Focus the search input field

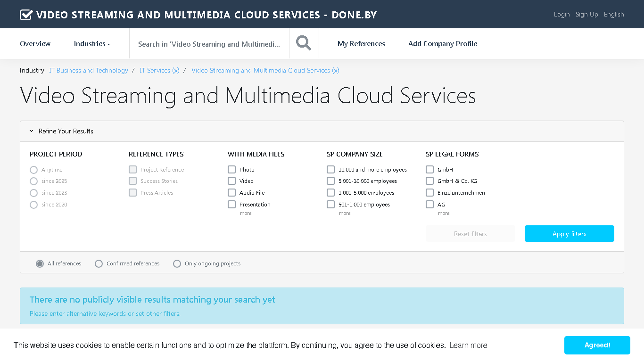tap(209, 44)
